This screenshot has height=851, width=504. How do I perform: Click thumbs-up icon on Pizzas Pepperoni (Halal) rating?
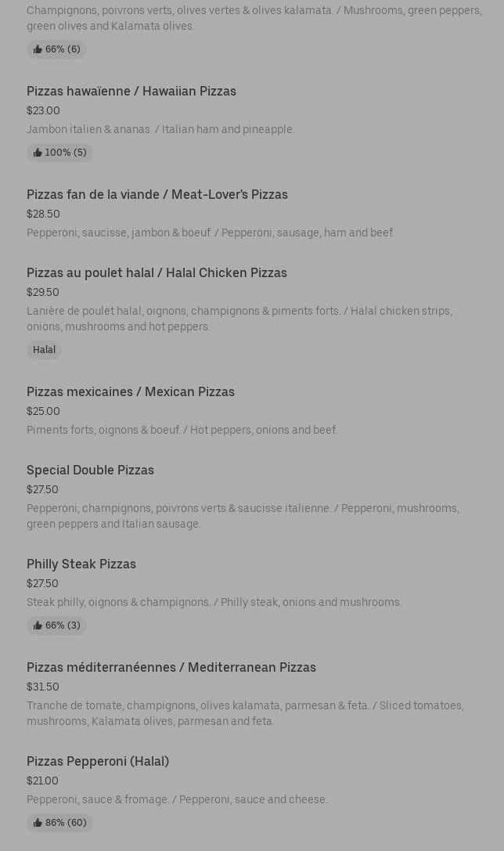point(38,823)
